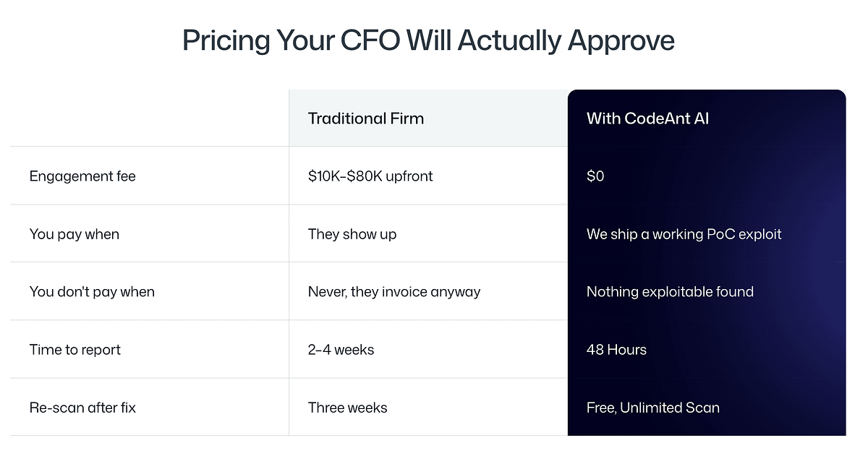Select the 'Traditional Firm' column header

tap(428, 118)
